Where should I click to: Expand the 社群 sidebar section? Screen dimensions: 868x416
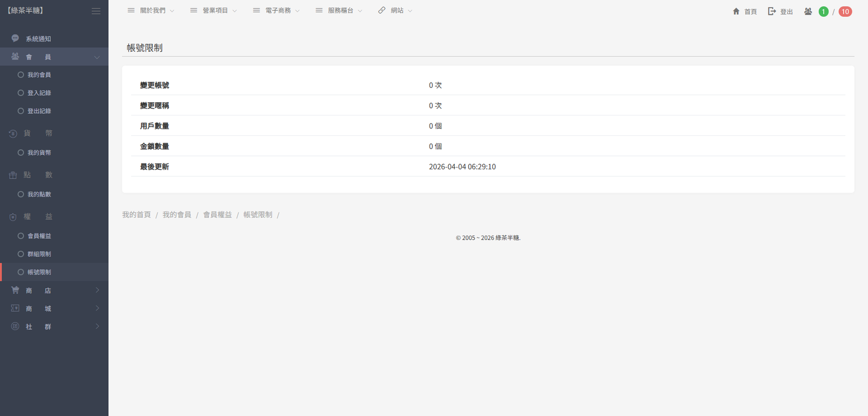click(x=54, y=326)
